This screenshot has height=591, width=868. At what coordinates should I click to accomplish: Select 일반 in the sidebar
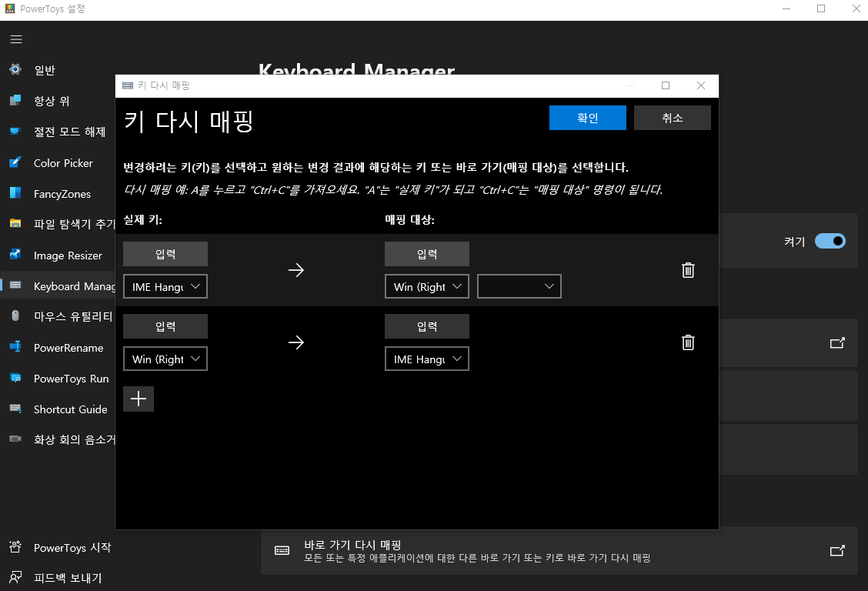[x=45, y=70]
